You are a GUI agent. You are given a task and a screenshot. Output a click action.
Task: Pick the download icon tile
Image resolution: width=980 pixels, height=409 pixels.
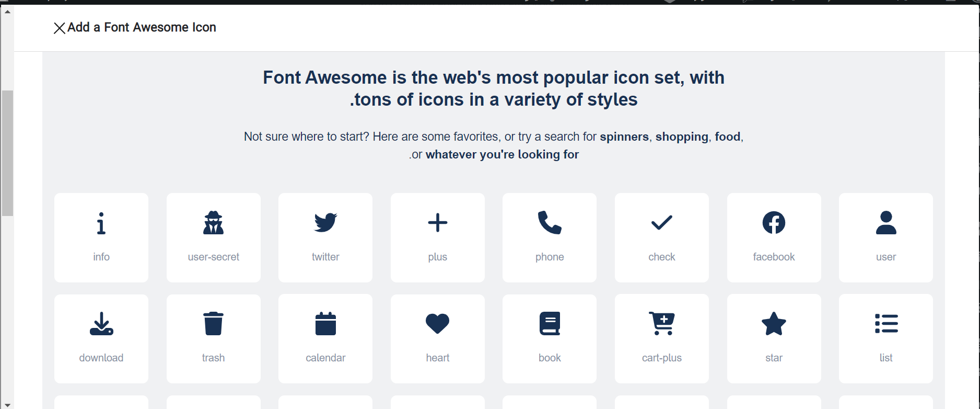tap(101, 338)
